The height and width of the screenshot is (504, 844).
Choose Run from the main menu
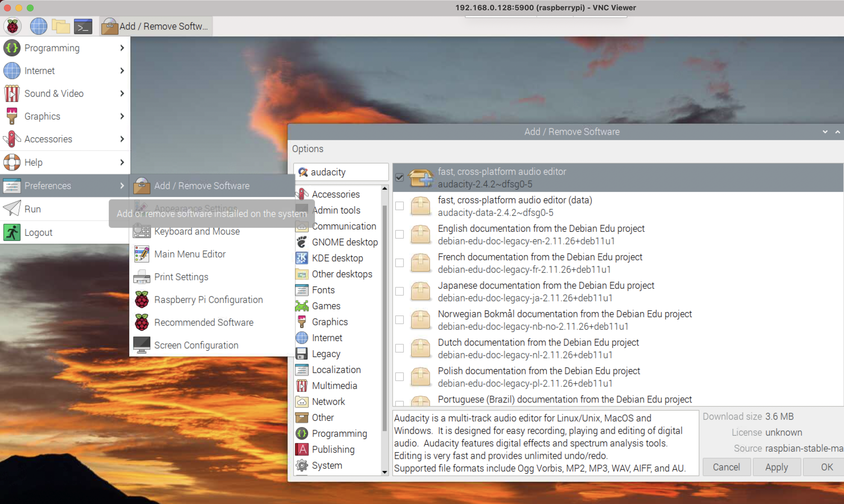tap(65, 209)
